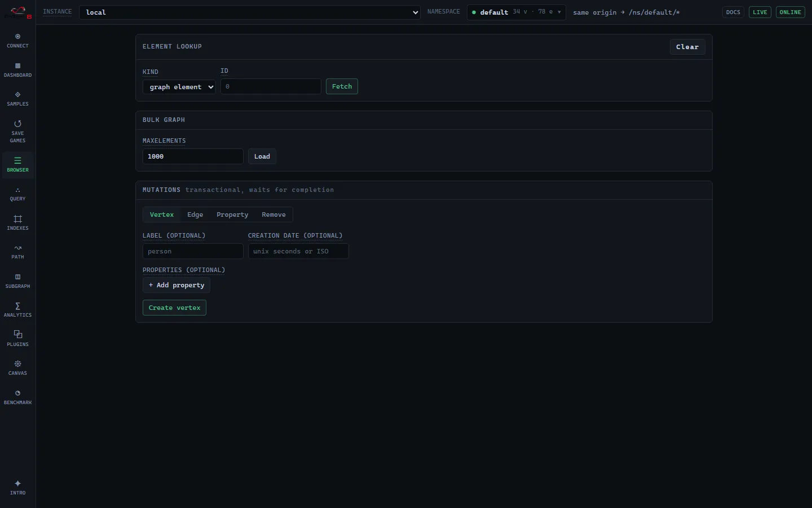This screenshot has height=508, width=812.
Task: Open the Intro page at sidebar bottom
Action: (17, 488)
